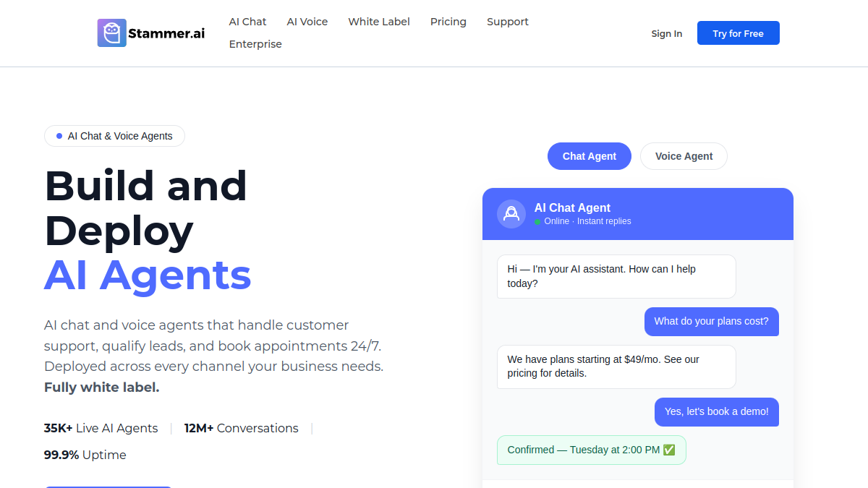Switch to the Voice Agent tab
This screenshot has width=868, height=488.
click(684, 156)
